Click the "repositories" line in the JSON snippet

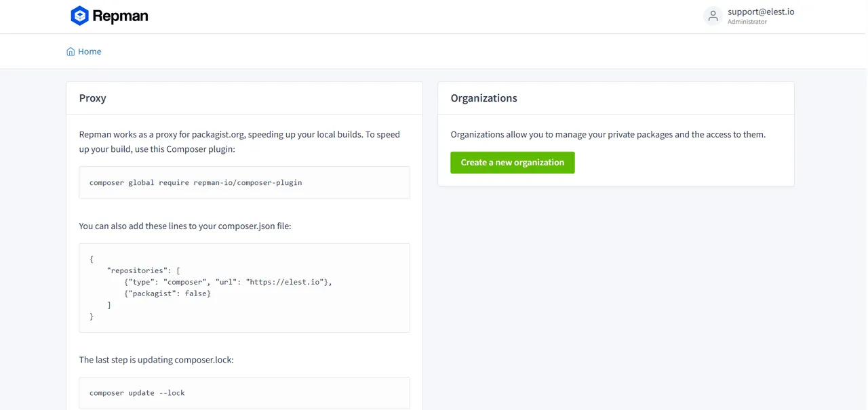pyautogui.click(x=143, y=270)
